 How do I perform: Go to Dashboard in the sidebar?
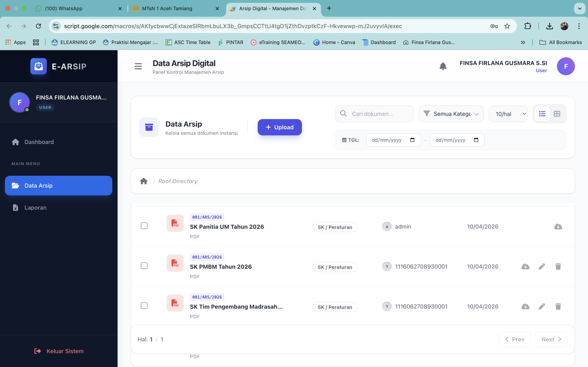pos(39,142)
